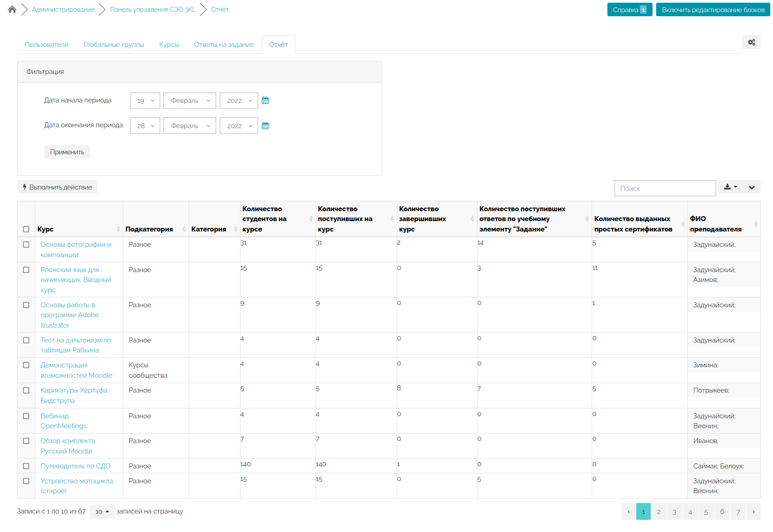
Task: Open Вебинар OpenMeetings course link
Action: pos(64,421)
